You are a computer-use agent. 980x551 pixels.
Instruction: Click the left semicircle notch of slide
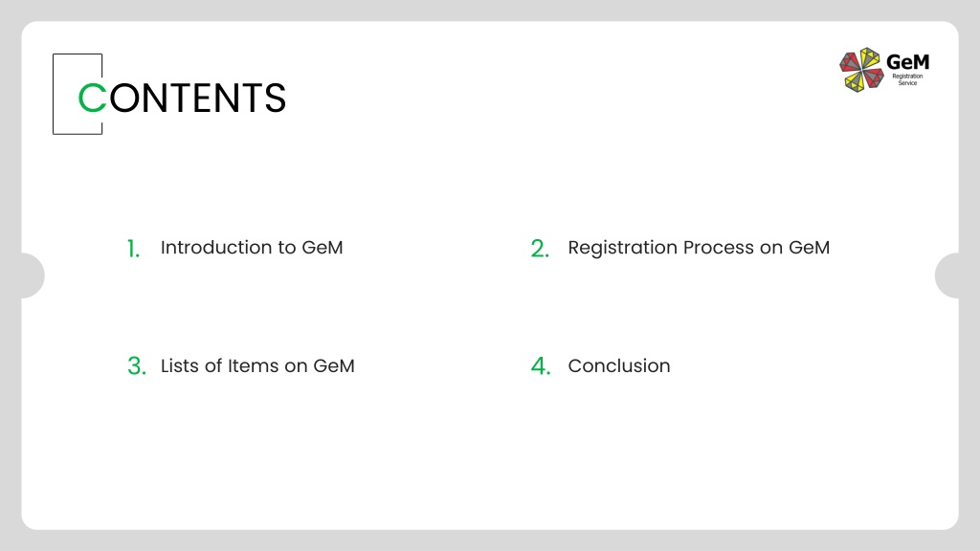point(33,275)
